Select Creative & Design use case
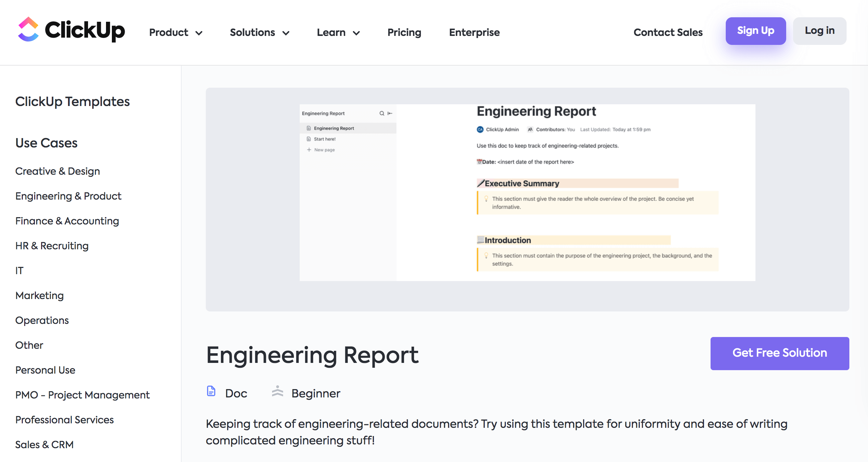Image resolution: width=868 pixels, height=462 pixels. pos(57,172)
